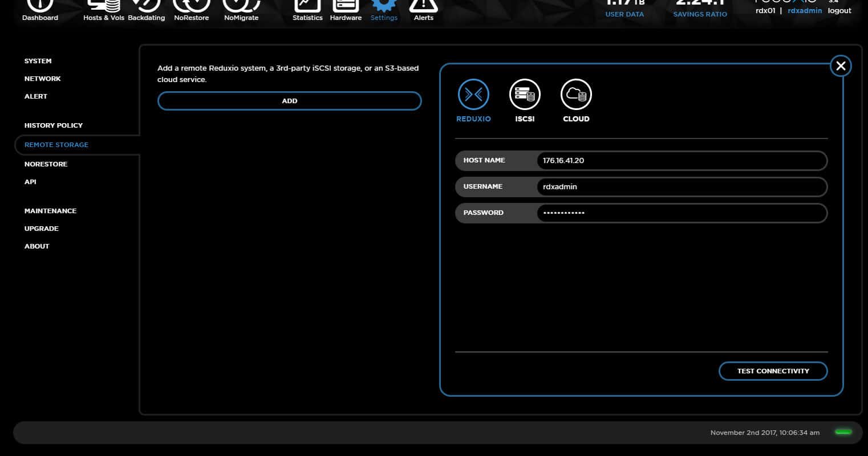Open the Network settings section

42,79
